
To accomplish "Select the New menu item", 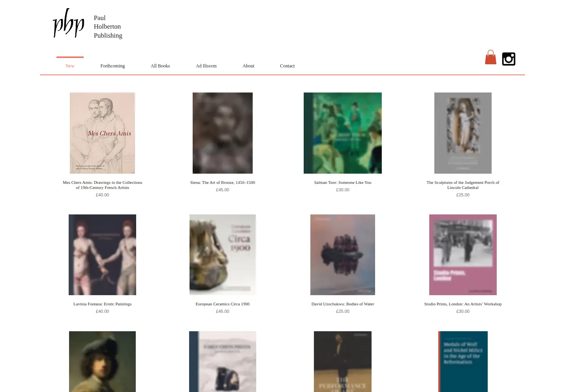I will 70,66.
